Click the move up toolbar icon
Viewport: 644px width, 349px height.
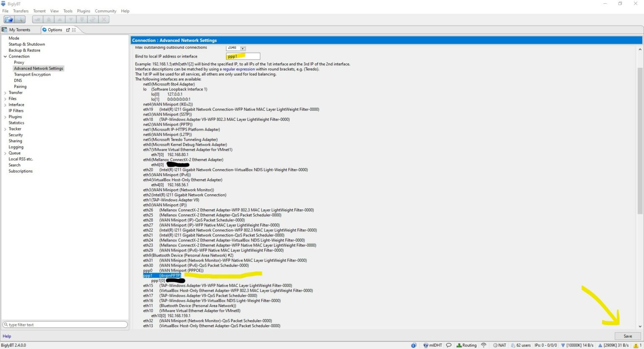click(60, 19)
